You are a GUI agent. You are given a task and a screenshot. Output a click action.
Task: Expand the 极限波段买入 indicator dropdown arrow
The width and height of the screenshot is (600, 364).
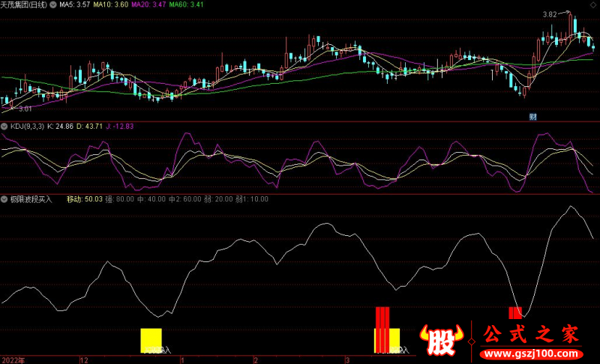coord(4,200)
